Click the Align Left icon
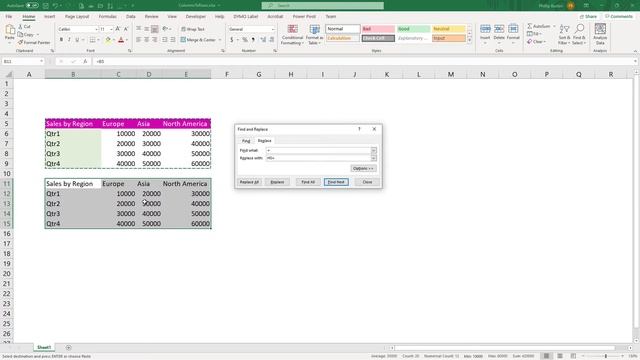The image size is (640, 360). 139,40
